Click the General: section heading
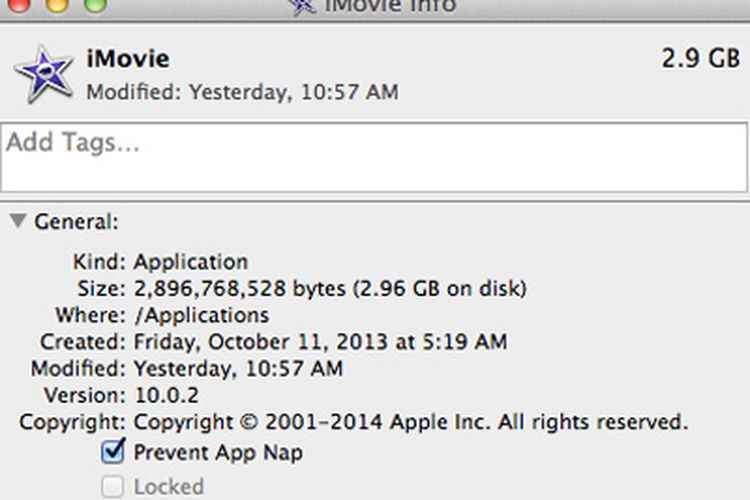The image size is (750, 500). (77, 222)
